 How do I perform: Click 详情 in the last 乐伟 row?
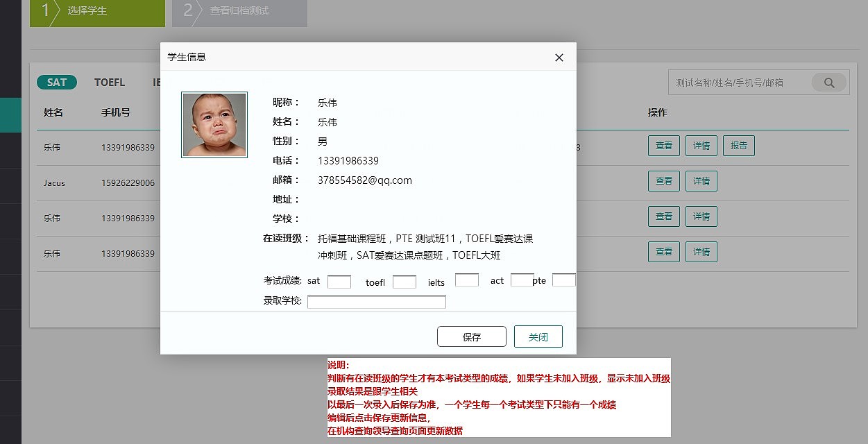[x=701, y=252]
